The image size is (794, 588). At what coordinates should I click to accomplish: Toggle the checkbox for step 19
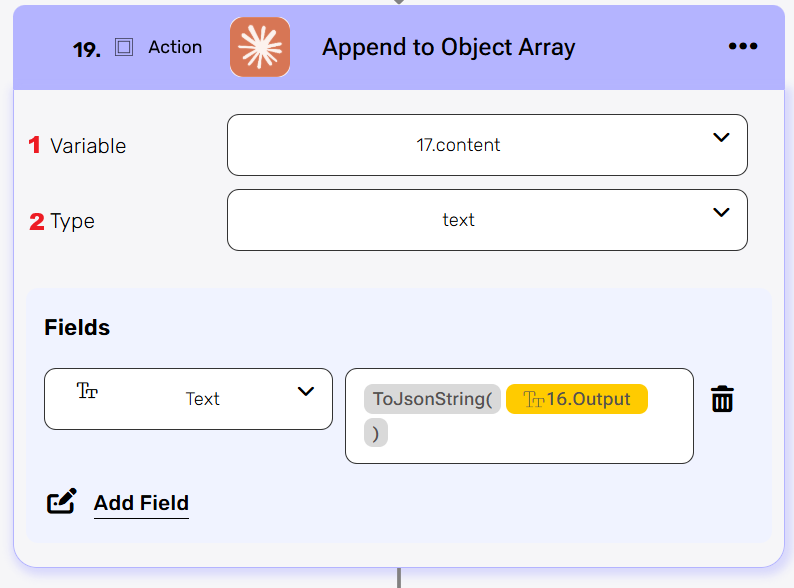(x=124, y=47)
